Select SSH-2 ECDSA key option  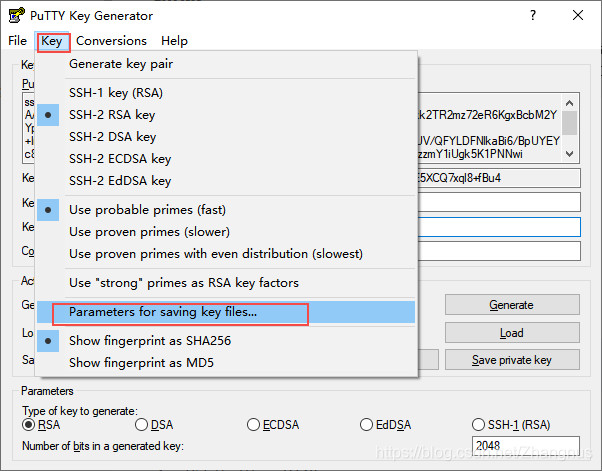coord(119,158)
